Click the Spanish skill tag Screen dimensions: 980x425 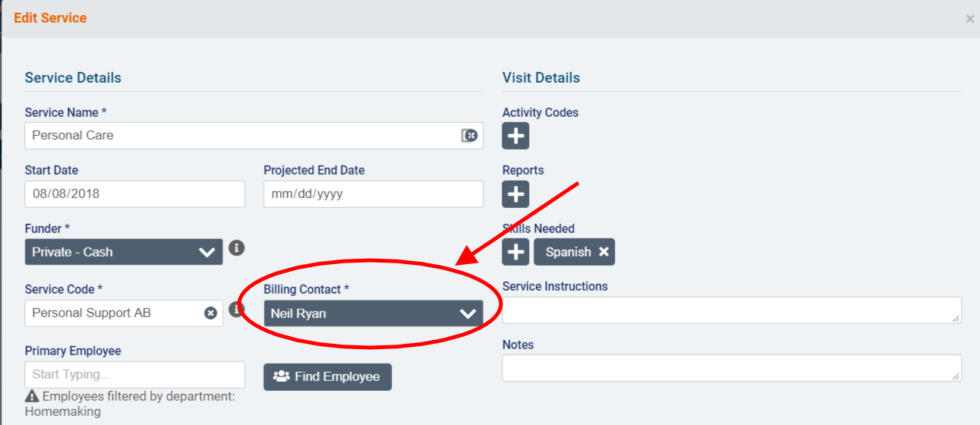pos(568,252)
